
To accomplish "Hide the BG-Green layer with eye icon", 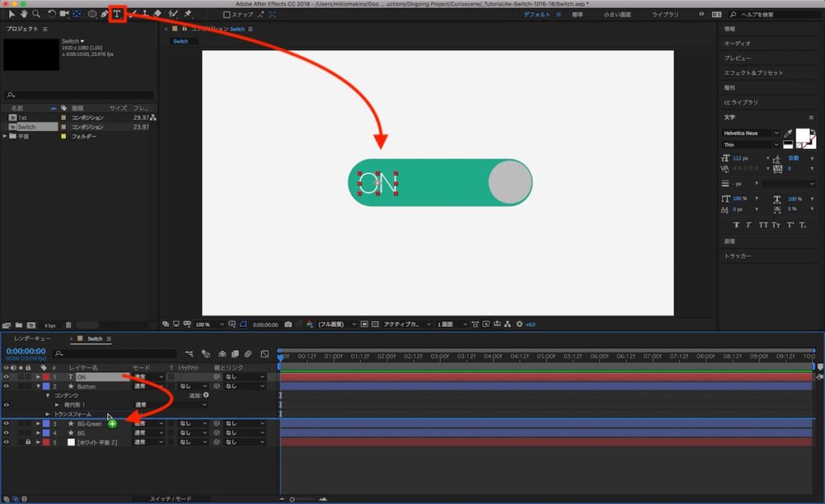I will pos(6,423).
